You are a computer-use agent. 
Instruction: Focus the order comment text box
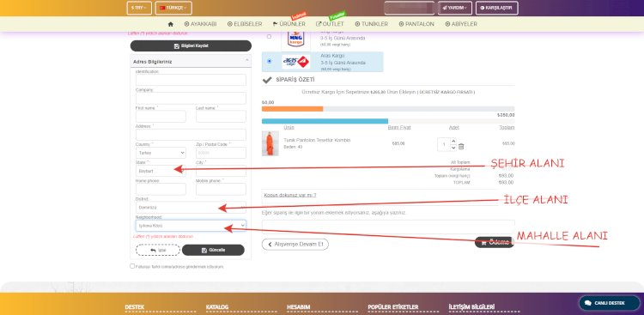coord(388,227)
